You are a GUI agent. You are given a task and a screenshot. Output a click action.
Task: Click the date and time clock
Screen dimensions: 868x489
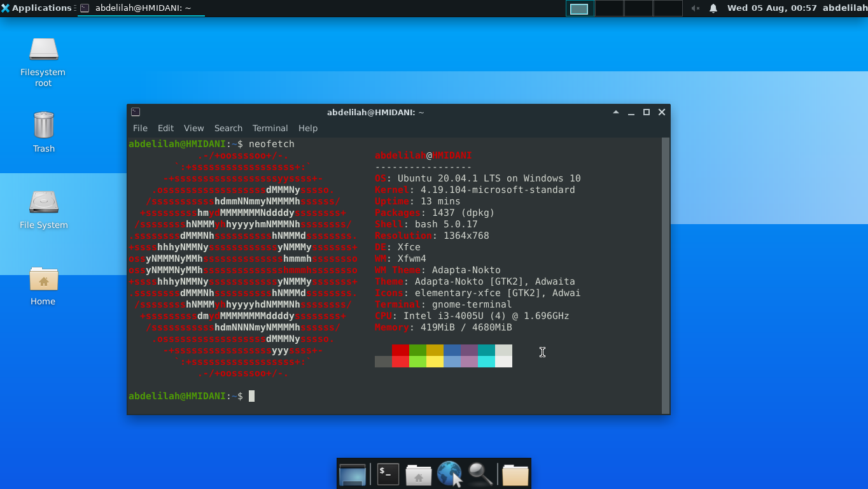coord(771,8)
